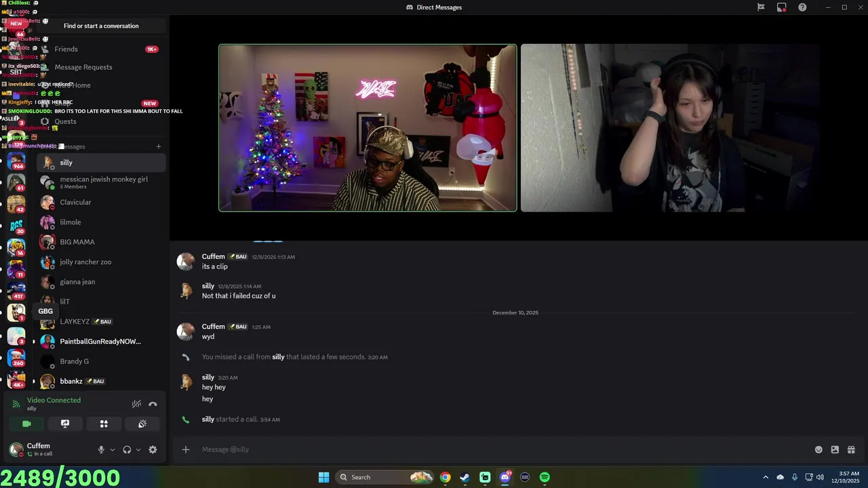Screen dimensions: 868x488
Task: Open DM with Brandy G
Action: (x=100, y=361)
